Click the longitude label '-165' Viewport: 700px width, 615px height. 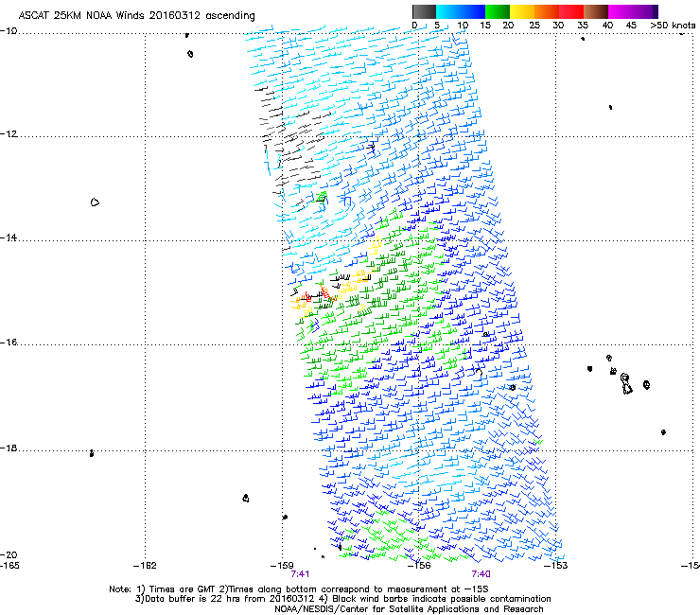pyautogui.click(x=9, y=566)
